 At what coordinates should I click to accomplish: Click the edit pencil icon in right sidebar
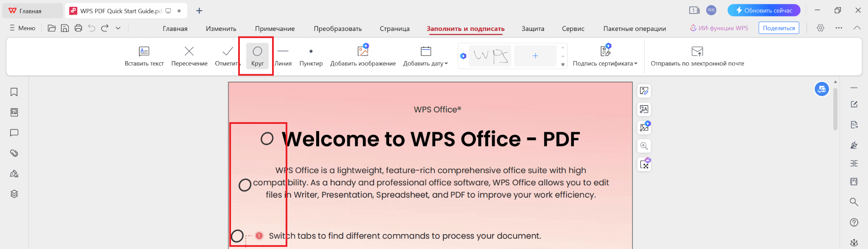(854, 104)
